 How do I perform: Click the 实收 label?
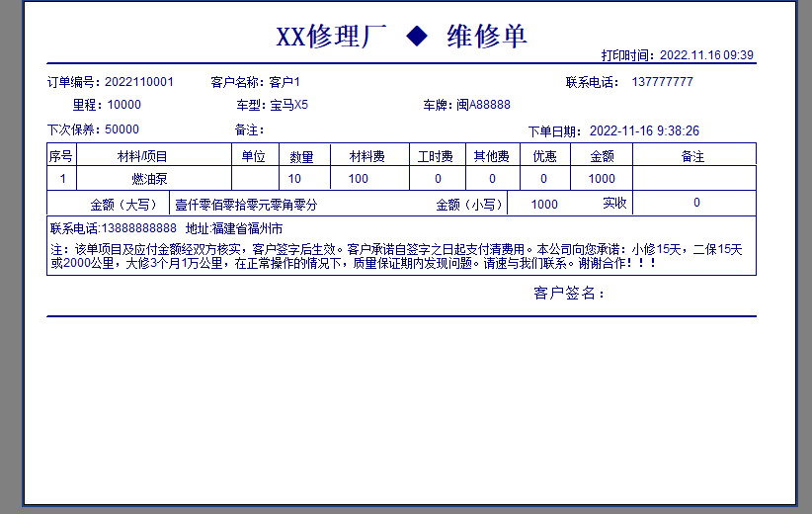tap(614, 203)
